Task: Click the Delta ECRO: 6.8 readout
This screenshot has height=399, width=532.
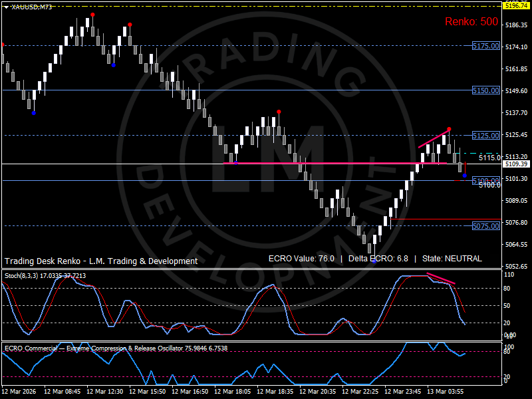Action: (378, 259)
